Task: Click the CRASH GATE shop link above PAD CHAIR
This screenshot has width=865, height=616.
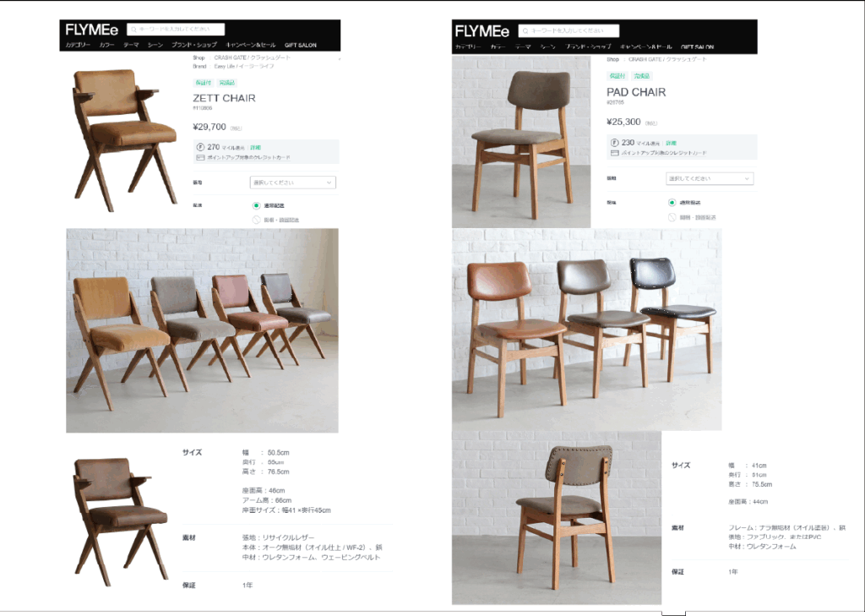Action: pos(667,59)
